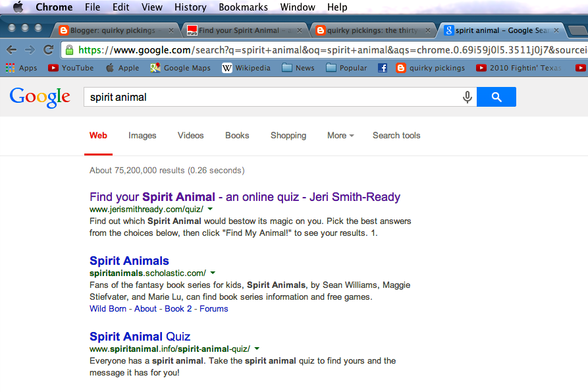This screenshot has width=588, height=392.
Task: Expand the More search options dropdown
Action: pos(340,136)
